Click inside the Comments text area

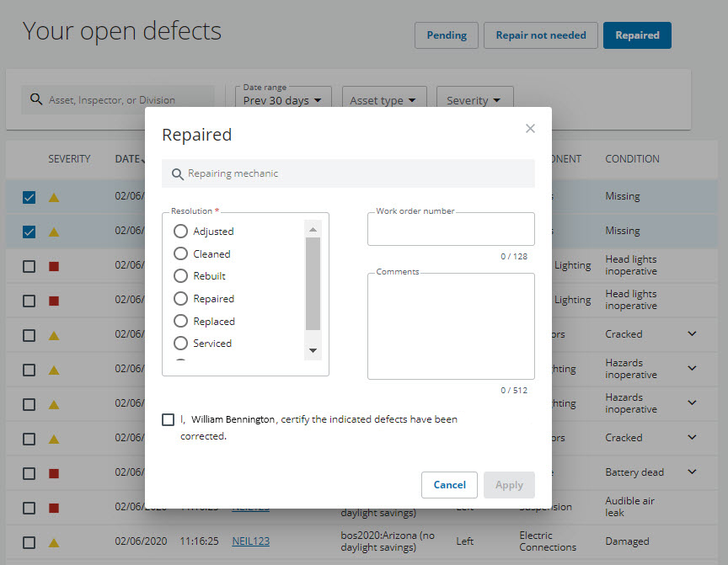[x=451, y=327]
